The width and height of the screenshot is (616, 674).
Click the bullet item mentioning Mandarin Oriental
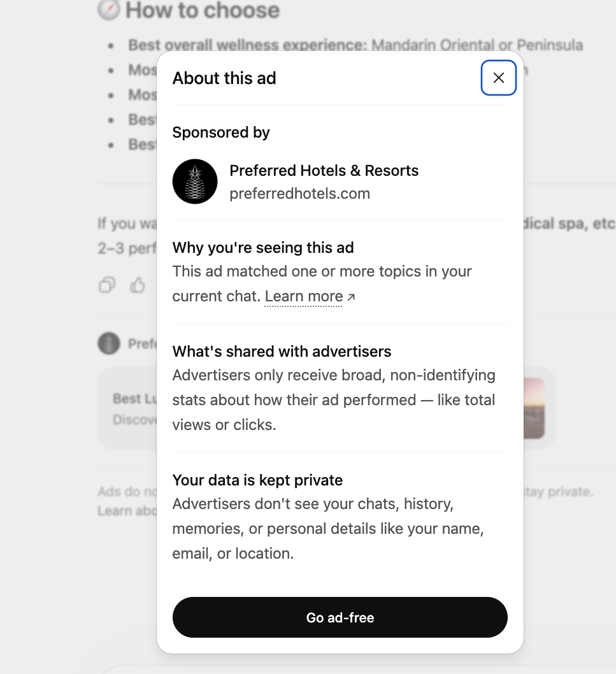point(355,45)
